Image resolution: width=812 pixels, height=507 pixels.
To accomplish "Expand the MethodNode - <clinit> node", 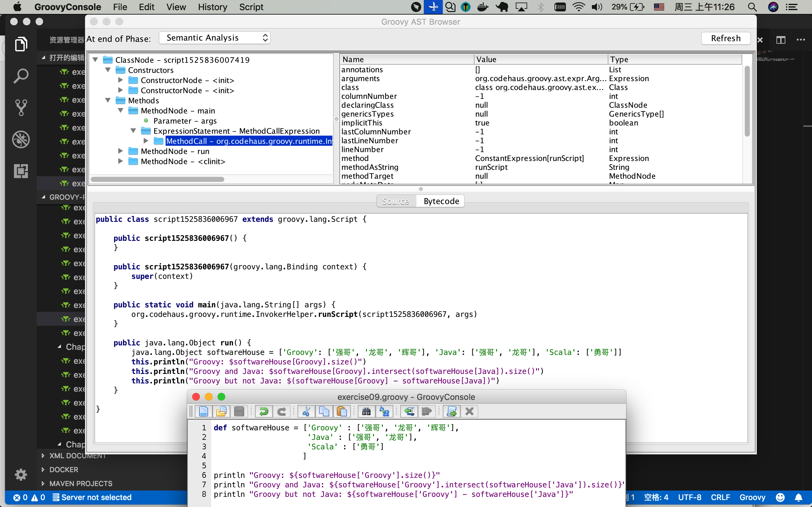I will (121, 161).
